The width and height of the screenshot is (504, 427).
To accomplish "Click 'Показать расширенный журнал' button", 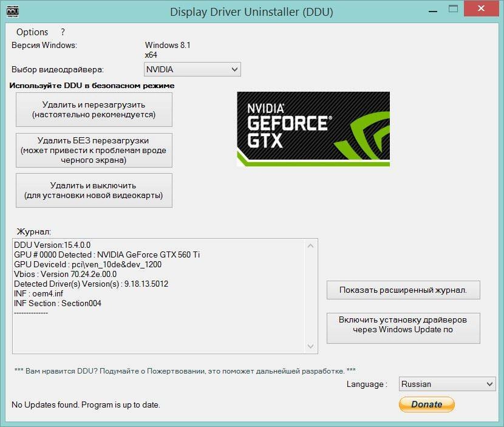I will click(403, 290).
